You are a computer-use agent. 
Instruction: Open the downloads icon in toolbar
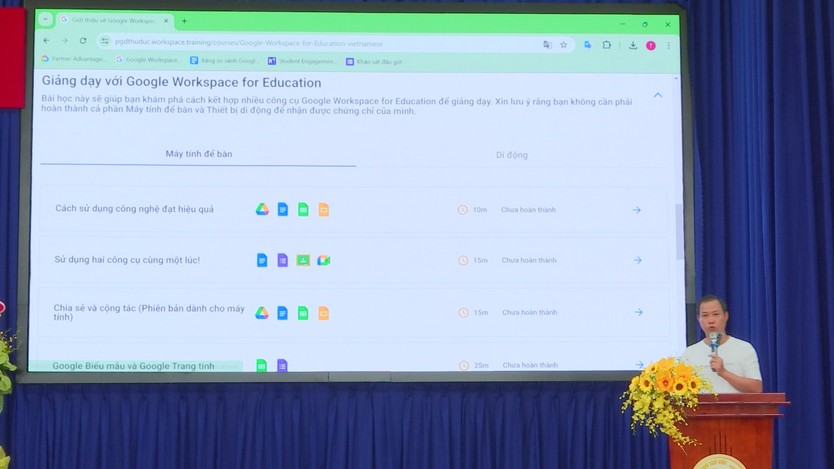pos(633,46)
